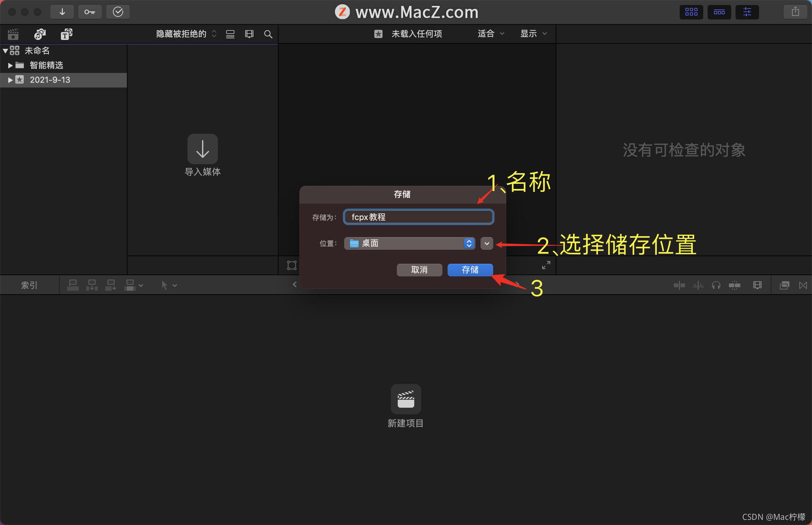Screen dimensions: 812x525
Task: Click the search magnifier in browser
Action: [268, 34]
